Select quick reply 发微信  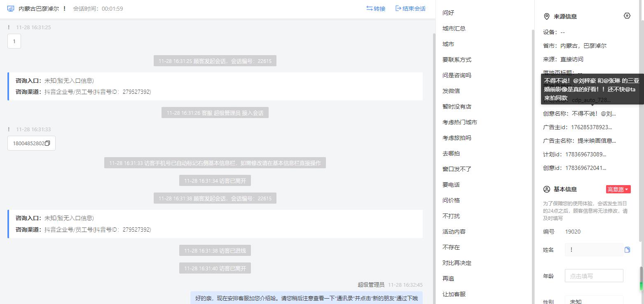click(451, 91)
